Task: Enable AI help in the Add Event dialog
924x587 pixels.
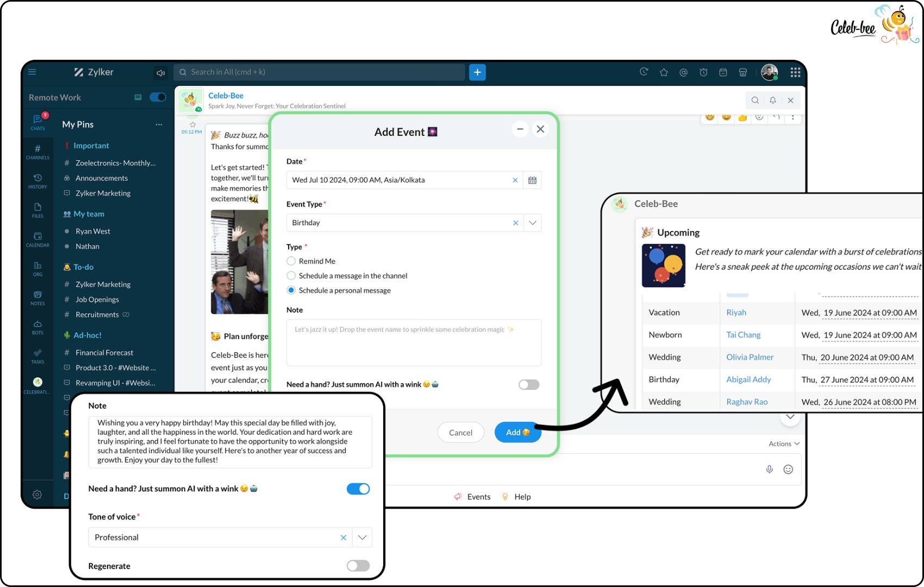Action: coord(528,384)
